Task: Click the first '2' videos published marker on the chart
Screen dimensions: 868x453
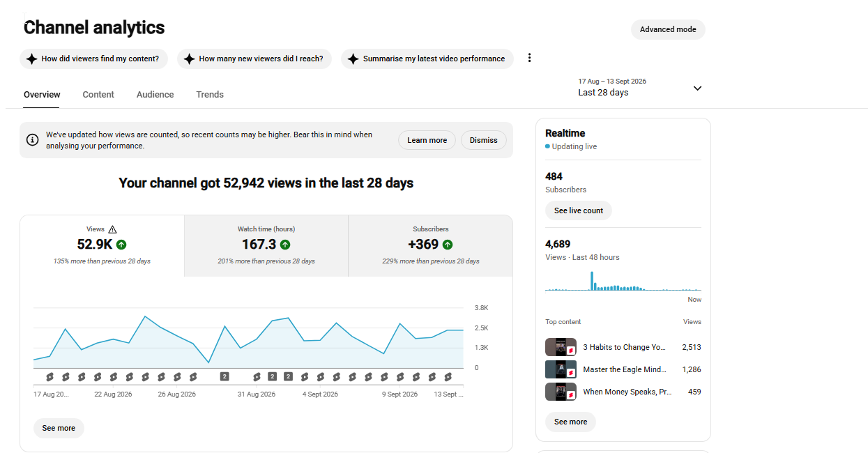Action: [224, 376]
